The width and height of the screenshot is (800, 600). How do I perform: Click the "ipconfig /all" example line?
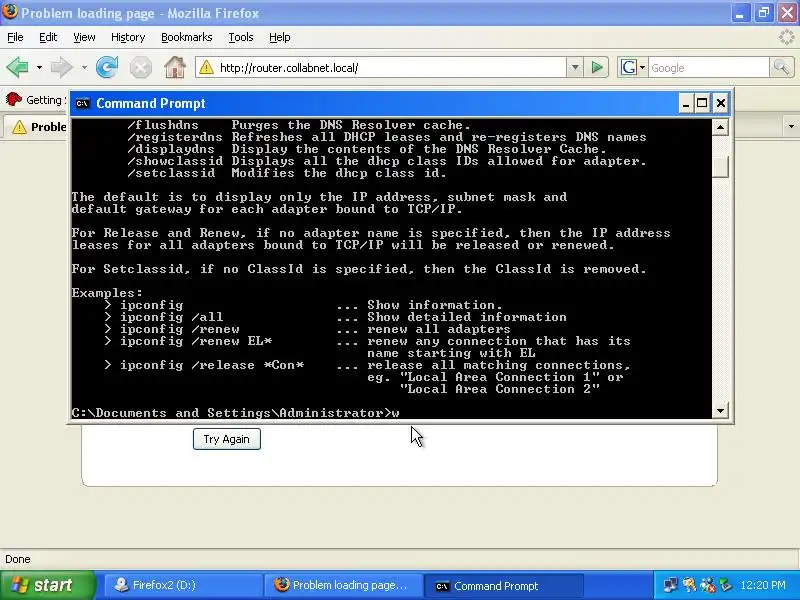click(x=335, y=317)
